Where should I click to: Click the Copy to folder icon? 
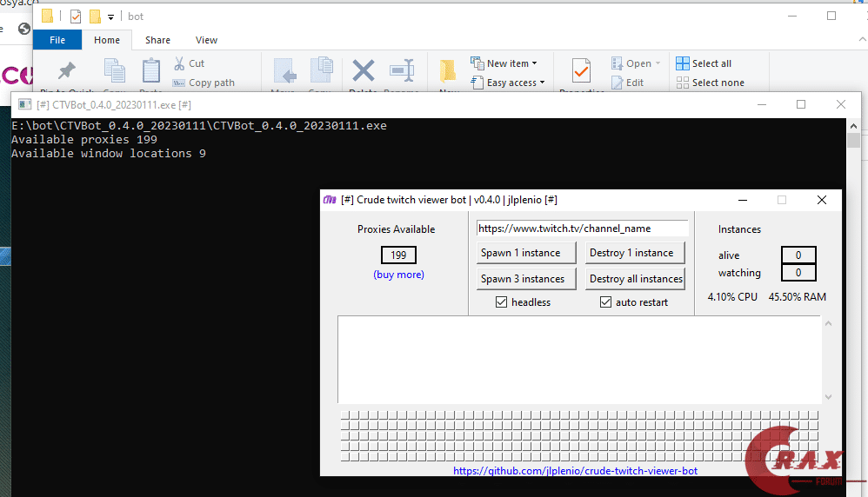321,70
